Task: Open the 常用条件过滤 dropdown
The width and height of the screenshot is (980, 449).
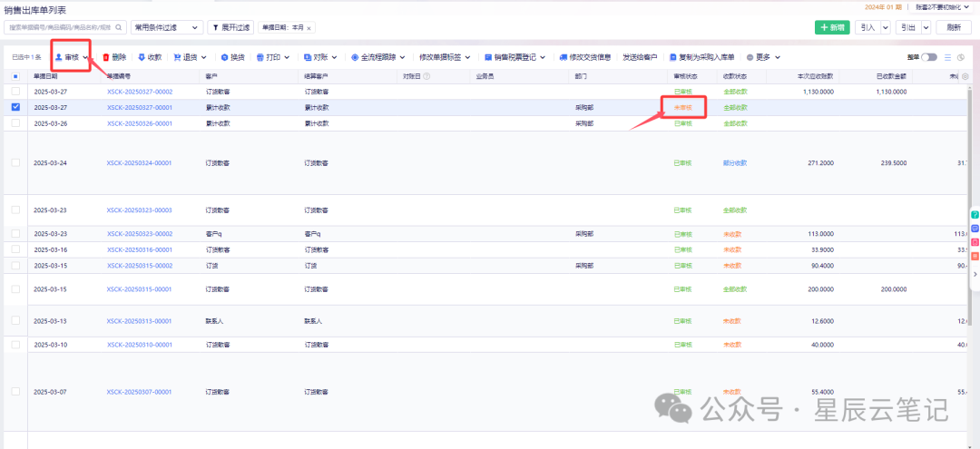Action: (167, 27)
